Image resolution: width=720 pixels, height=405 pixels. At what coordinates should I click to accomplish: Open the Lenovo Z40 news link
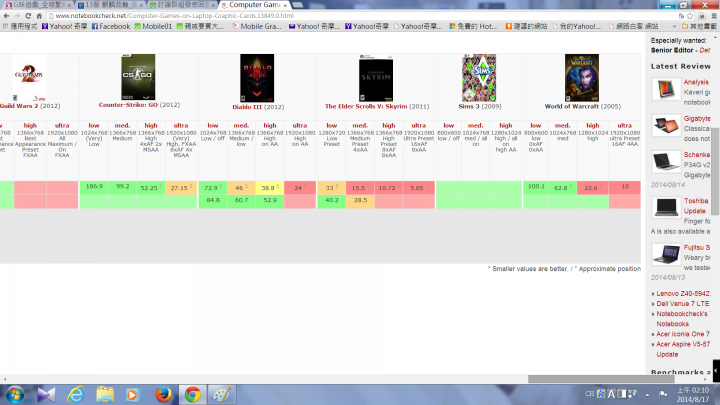coord(683,293)
